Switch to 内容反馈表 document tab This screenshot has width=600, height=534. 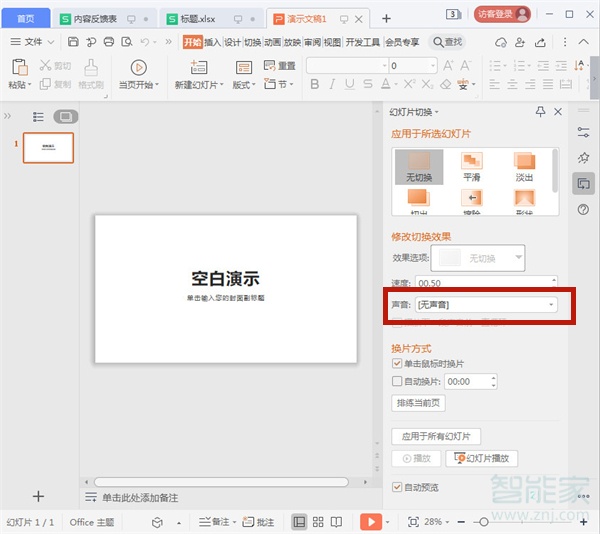click(x=104, y=18)
